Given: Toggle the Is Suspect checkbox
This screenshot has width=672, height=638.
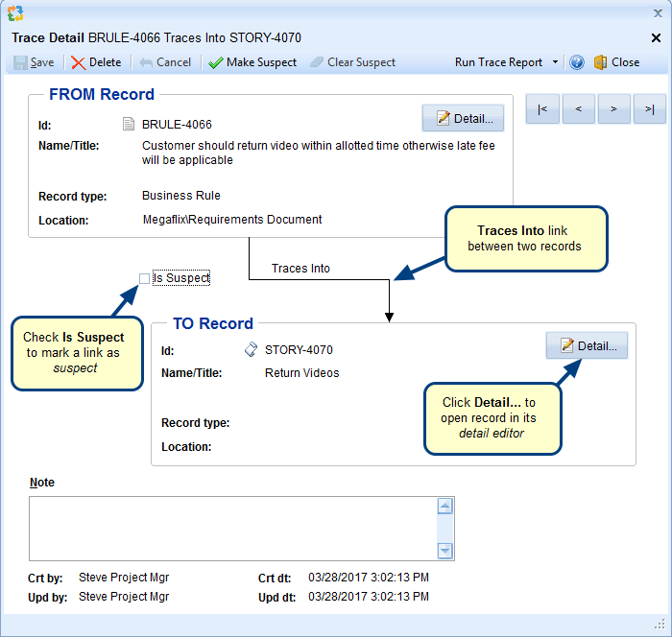Looking at the screenshot, I should pos(145,278).
